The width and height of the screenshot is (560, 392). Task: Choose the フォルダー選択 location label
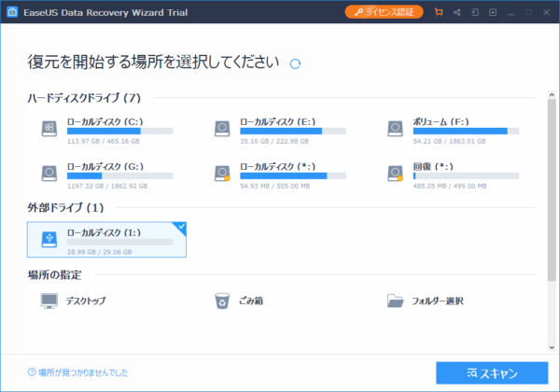click(x=438, y=301)
